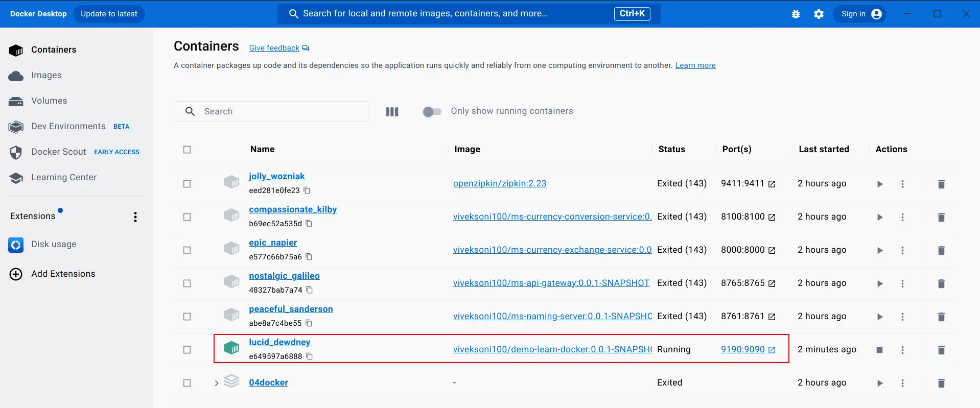Select all containers header checkbox
The height and width of the screenshot is (408, 980).
click(x=187, y=150)
